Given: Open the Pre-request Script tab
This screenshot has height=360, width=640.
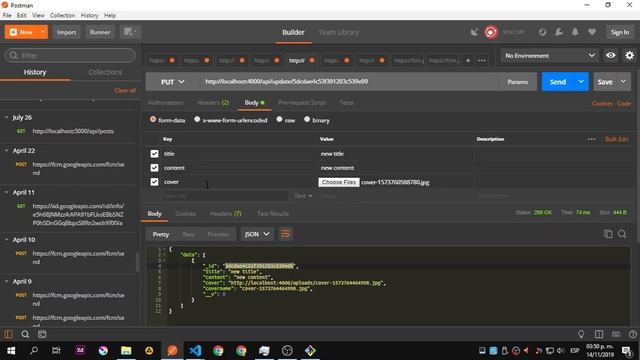Looking at the screenshot, I should point(302,102).
